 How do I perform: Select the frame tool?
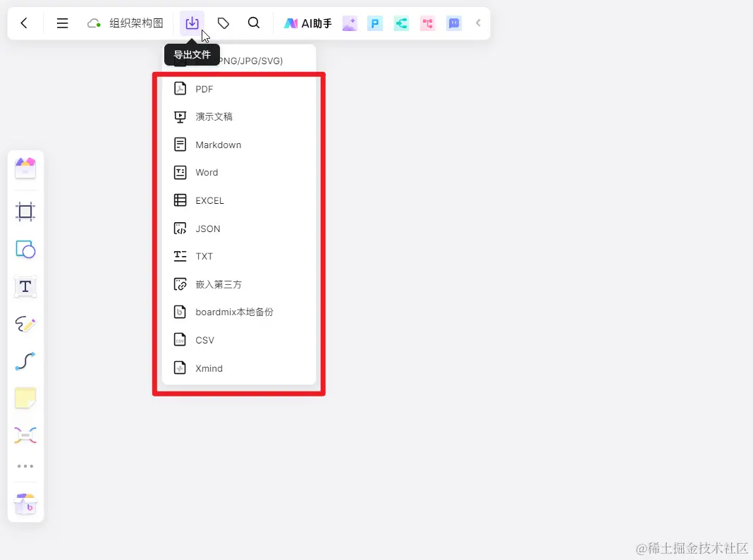tap(25, 212)
